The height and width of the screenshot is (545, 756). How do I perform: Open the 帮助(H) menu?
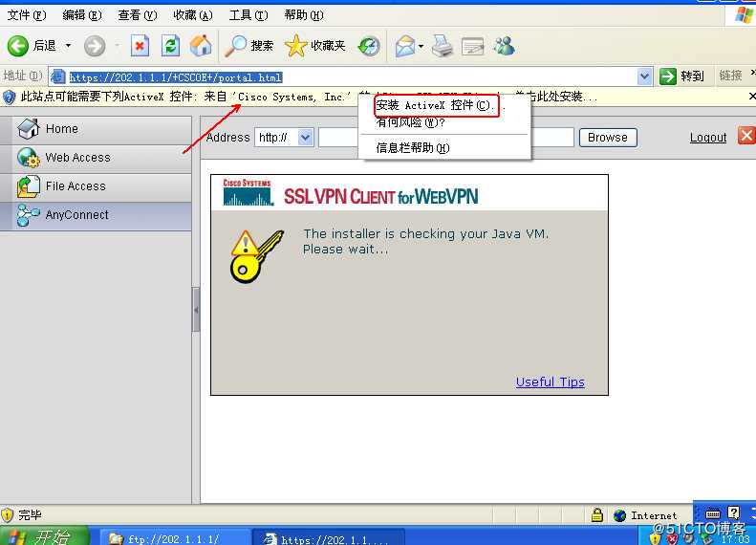point(304,15)
